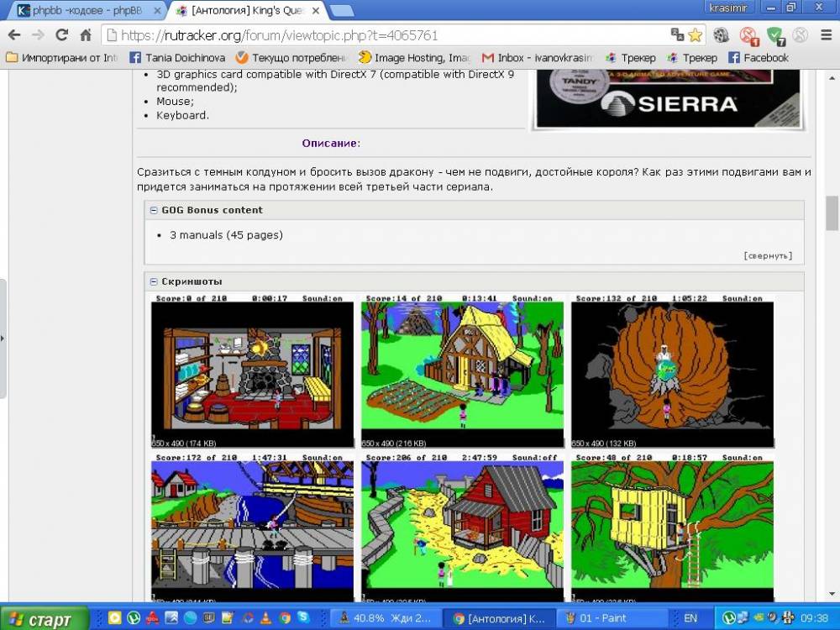Switch to the 01 - Paint taskbar window
This screenshot has height=630, width=840.
[x=613, y=618]
